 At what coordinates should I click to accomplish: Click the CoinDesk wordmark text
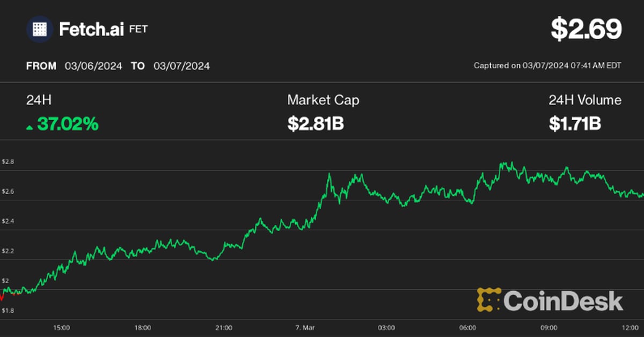(x=563, y=301)
